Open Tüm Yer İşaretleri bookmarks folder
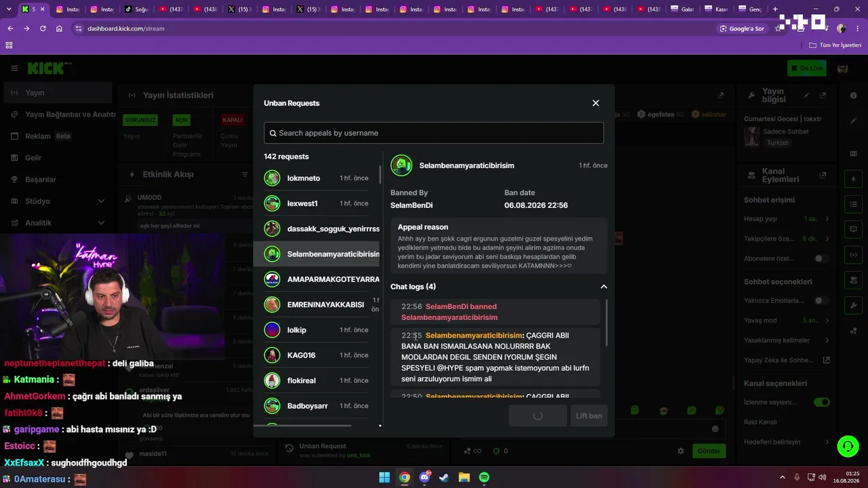 point(835,45)
